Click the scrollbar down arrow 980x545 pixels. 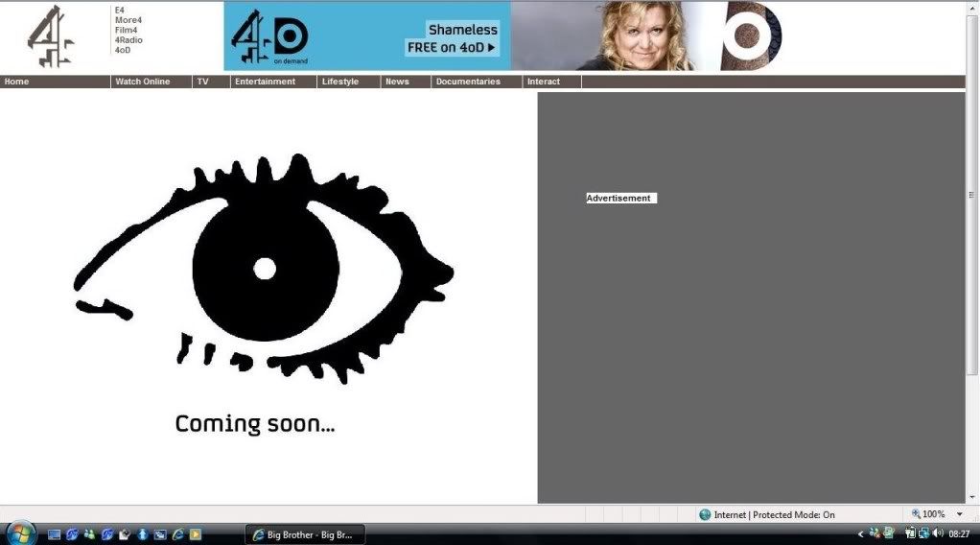pyautogui.click(x=972, y=497)
